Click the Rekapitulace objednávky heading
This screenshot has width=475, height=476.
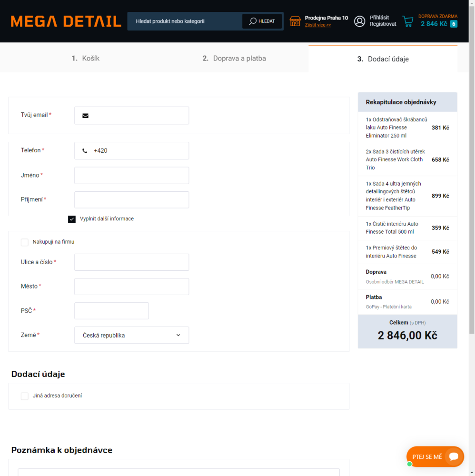pyautogui.click(x=401, y=102)
